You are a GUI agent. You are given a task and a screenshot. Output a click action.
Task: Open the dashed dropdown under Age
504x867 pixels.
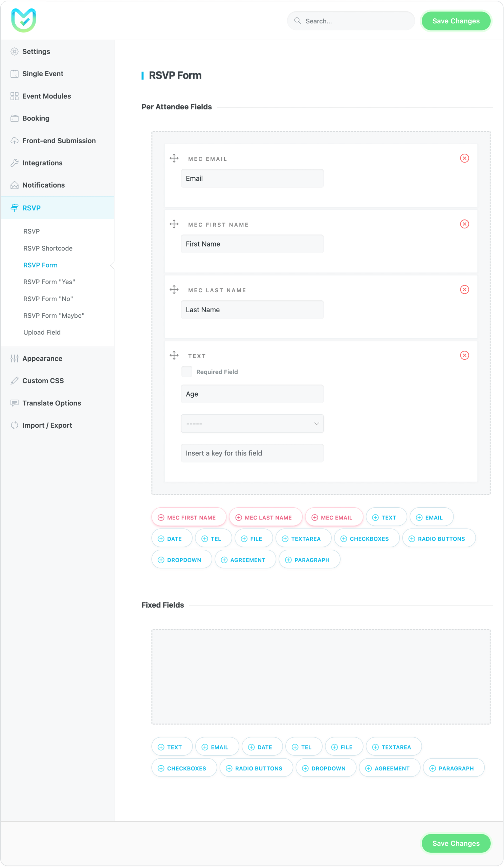pyautogui.click(x=252, y=424)
